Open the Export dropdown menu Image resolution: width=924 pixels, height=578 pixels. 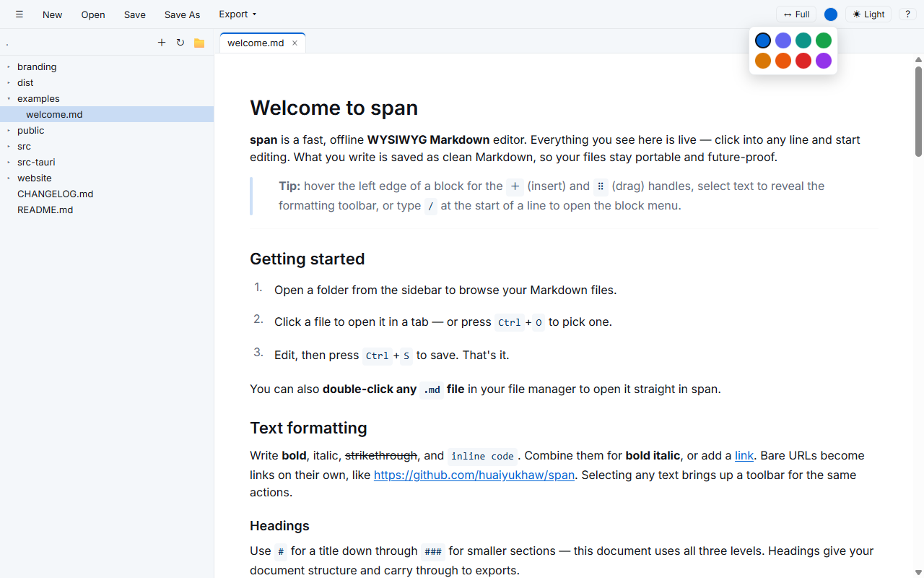(237, 14)
